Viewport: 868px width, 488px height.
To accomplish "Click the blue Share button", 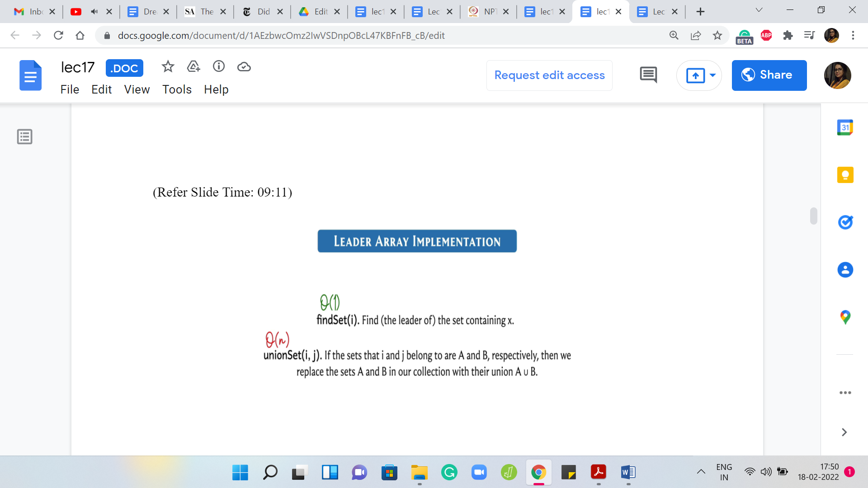I will tap(769, 75).
